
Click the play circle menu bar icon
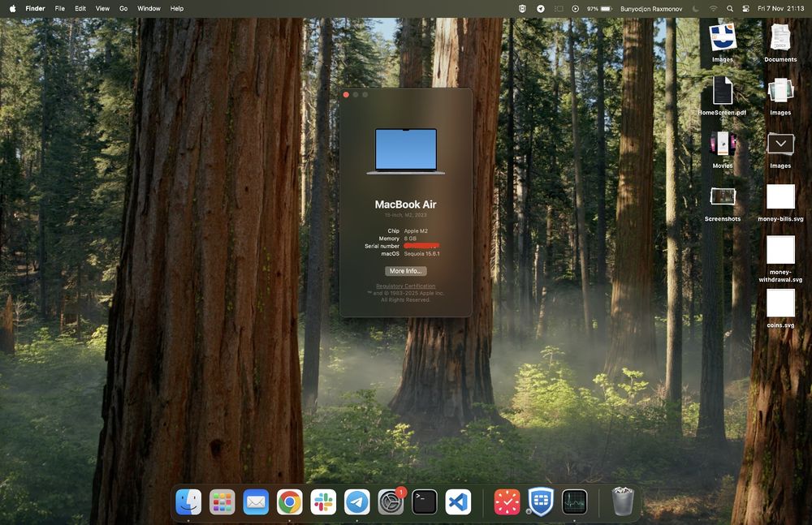point(576,9)
